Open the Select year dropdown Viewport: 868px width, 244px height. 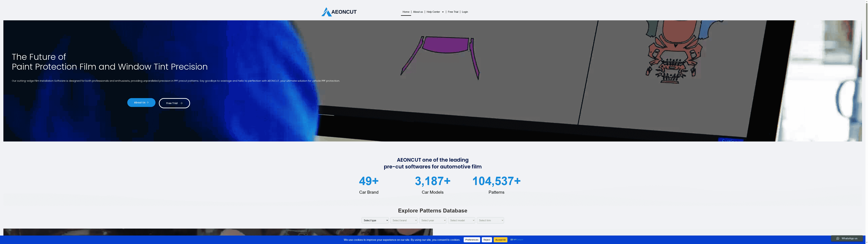(x=433, y=220)
